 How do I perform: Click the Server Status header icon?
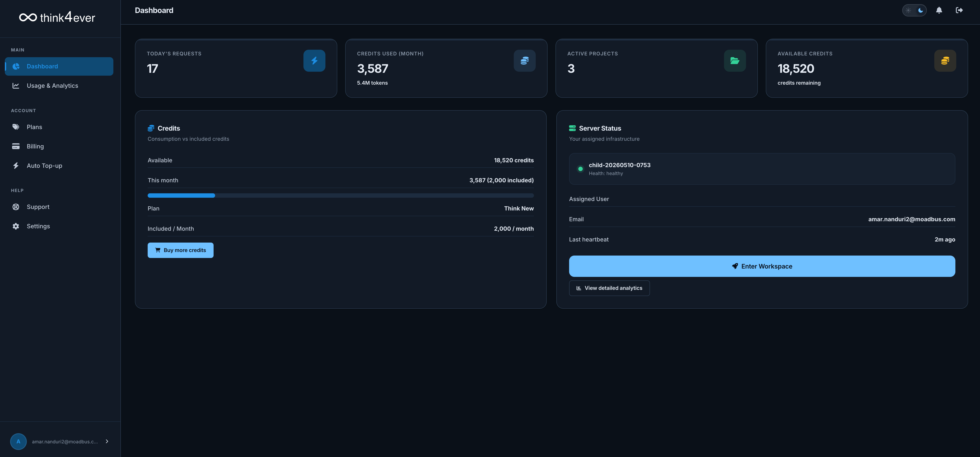pyautogui.click(x=572, y=128)
